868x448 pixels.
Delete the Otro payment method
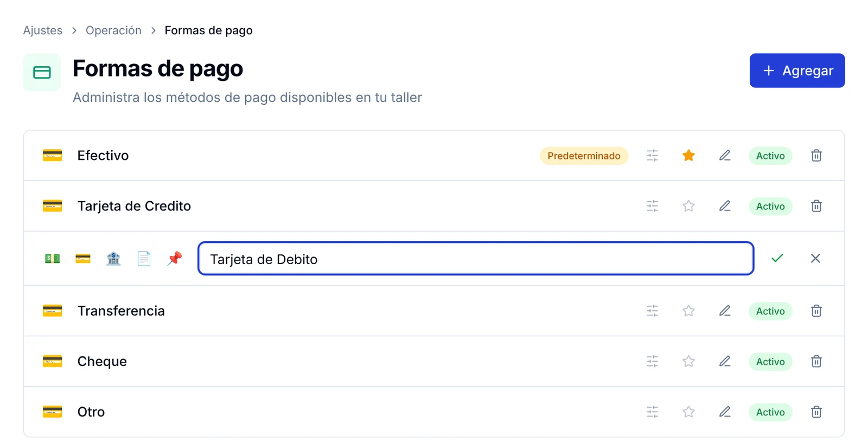coord(816,412)
